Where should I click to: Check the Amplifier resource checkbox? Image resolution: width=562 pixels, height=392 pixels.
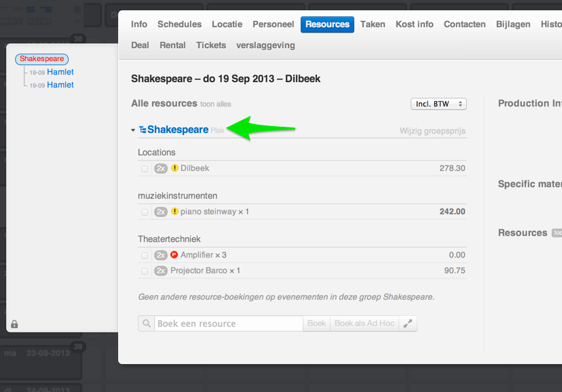[145, 256]
